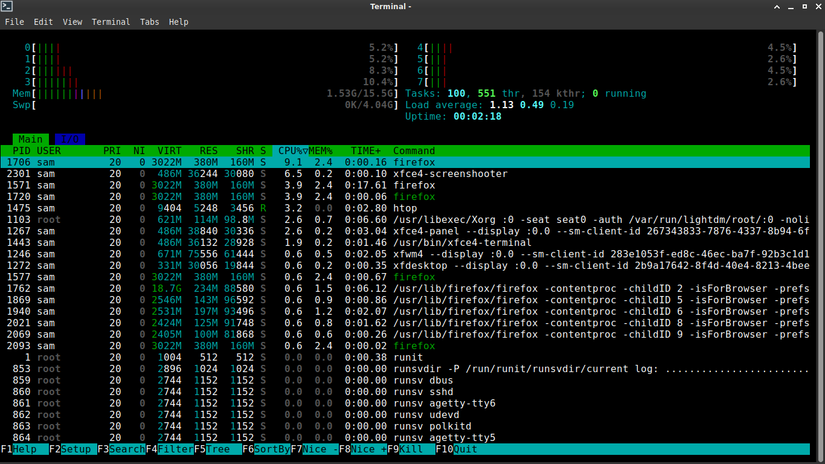
Task: Select the Main tab in htop
Action: (30, 139)
